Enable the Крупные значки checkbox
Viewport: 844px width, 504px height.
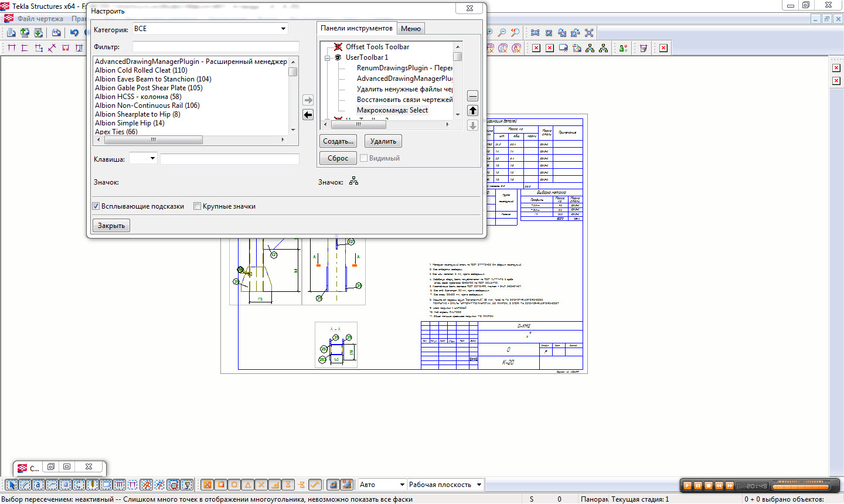pos(198,206)
